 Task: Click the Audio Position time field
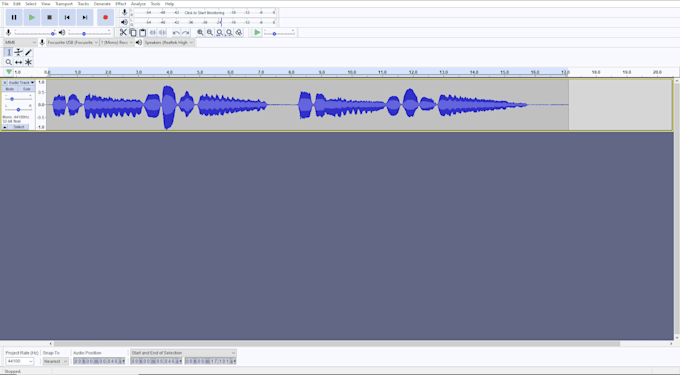coord(99,361)
